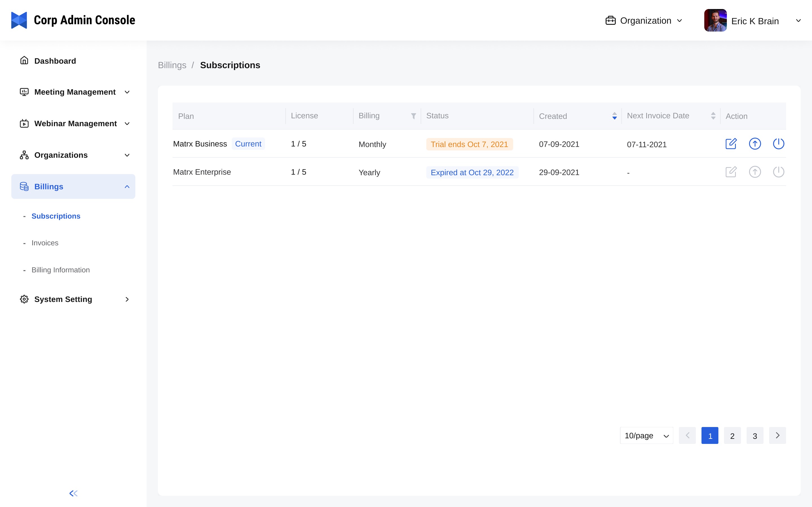Go to Dashboard in sidebar
The width and height of the screenshot is (812, 507).
coord(55,61)
